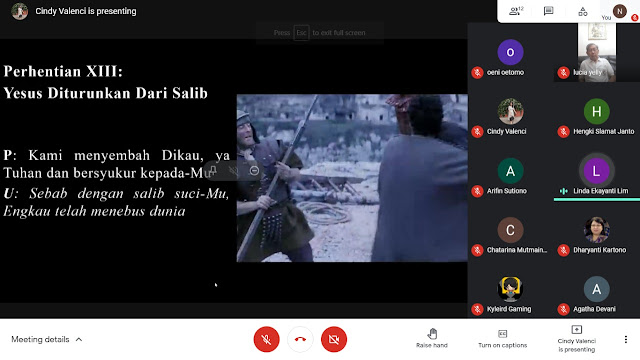640x360 pixels.
Task: Click 'Agatha Devani' name label
Action: pos(594,309)
